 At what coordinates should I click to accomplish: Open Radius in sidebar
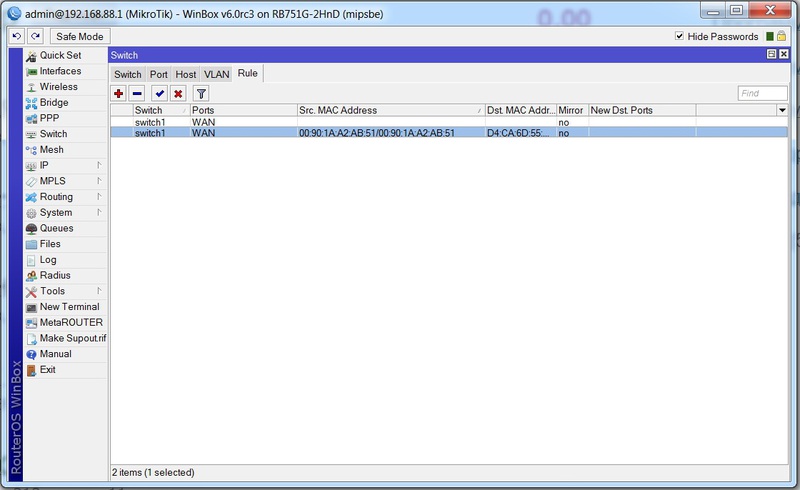(x=65, y=275)
